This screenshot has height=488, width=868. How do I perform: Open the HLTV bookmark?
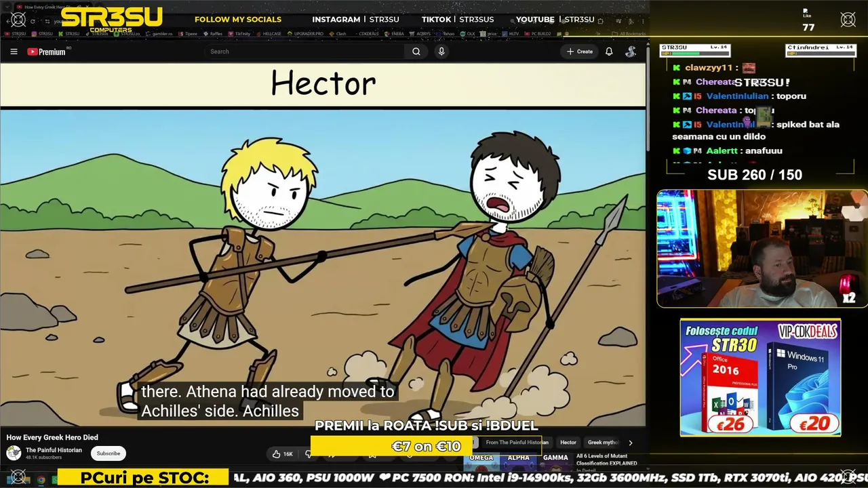511,34
